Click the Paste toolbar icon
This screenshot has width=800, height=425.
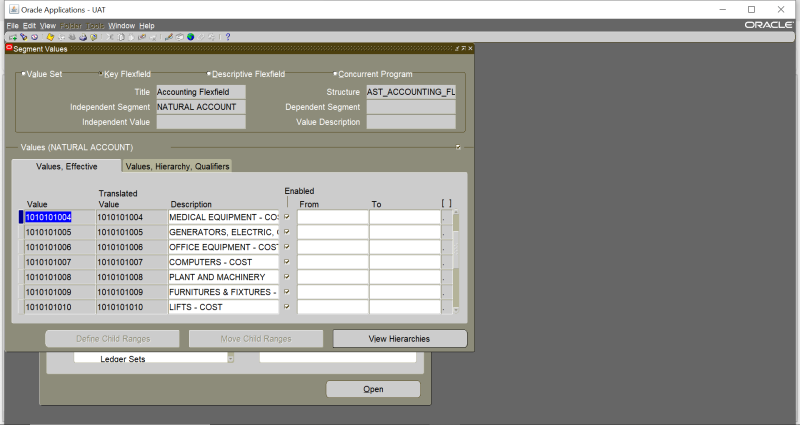(131, 37)
